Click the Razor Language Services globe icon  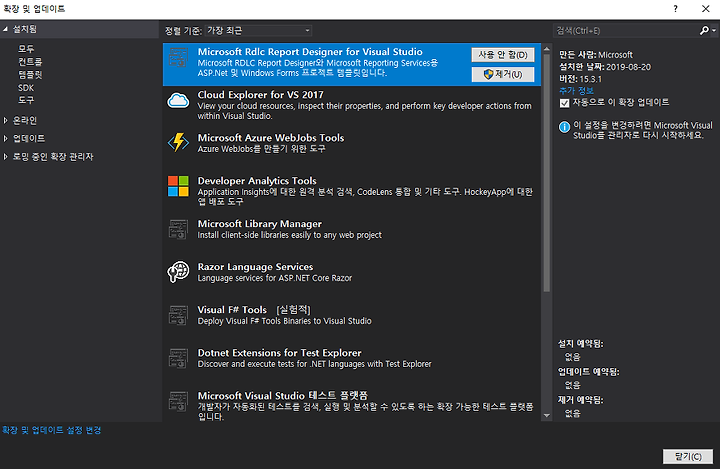coord(178,272)
